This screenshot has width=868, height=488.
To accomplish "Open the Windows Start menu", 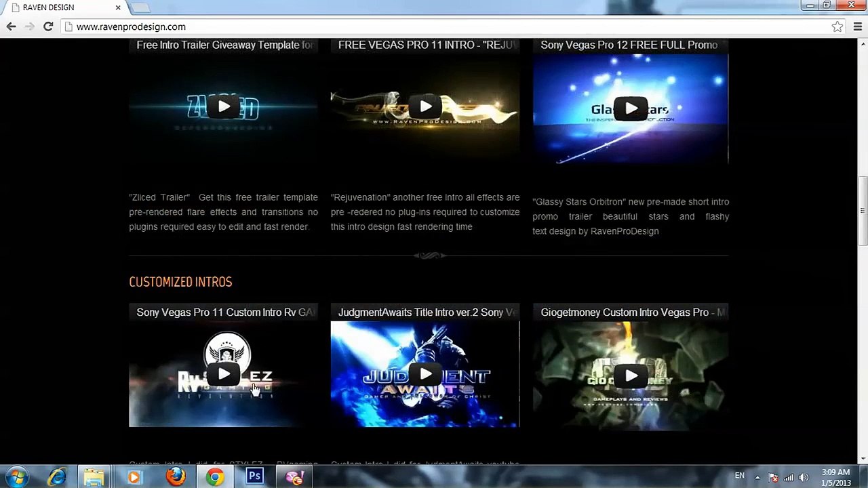I will tap(16, 477).
